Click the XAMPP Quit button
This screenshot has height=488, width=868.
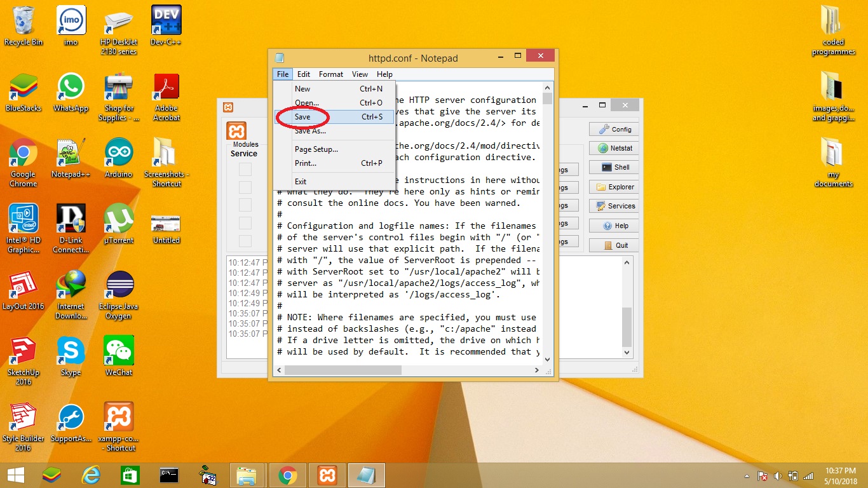(x=614, y=245)
